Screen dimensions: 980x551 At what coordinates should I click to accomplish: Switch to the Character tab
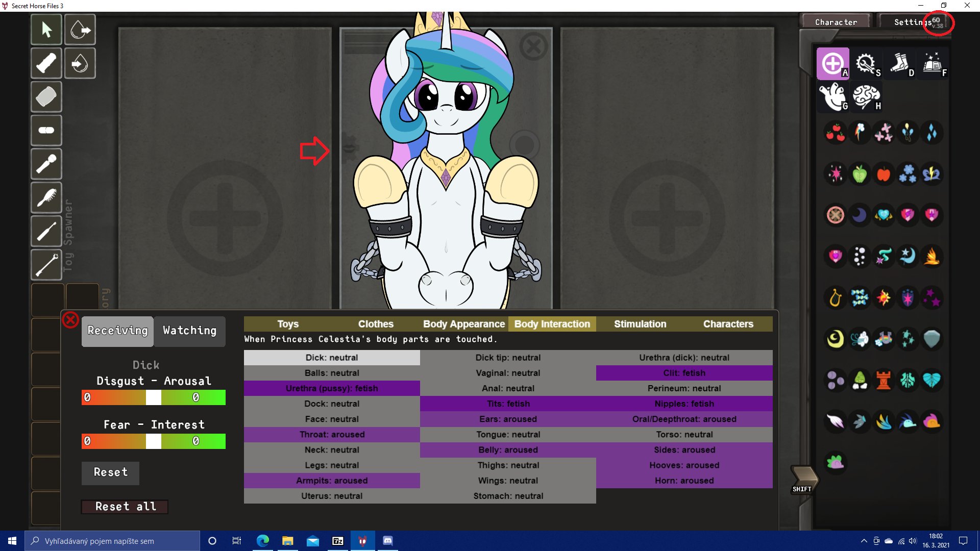pos(836,22)
